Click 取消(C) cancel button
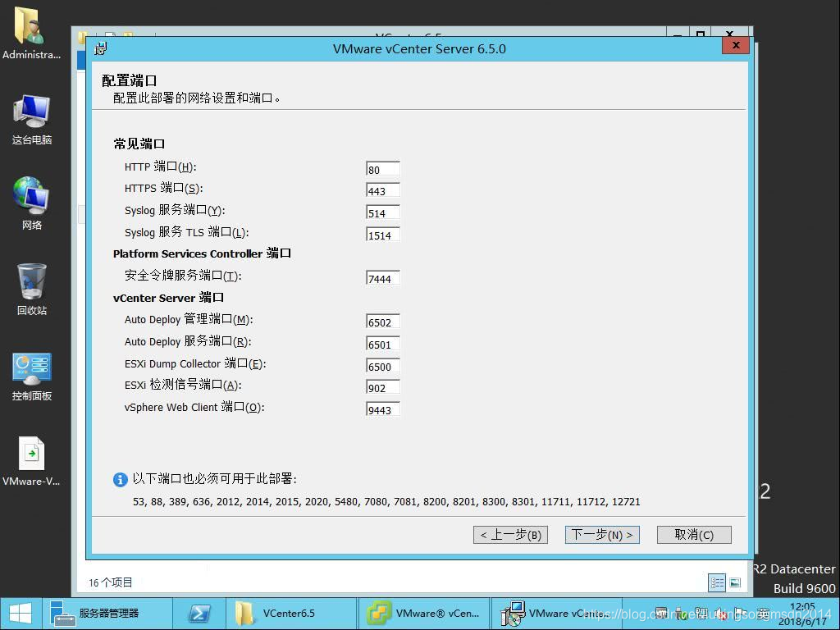The height and width of the screenshot is (630, 840). pyautogui.click(x=694, y=535)
